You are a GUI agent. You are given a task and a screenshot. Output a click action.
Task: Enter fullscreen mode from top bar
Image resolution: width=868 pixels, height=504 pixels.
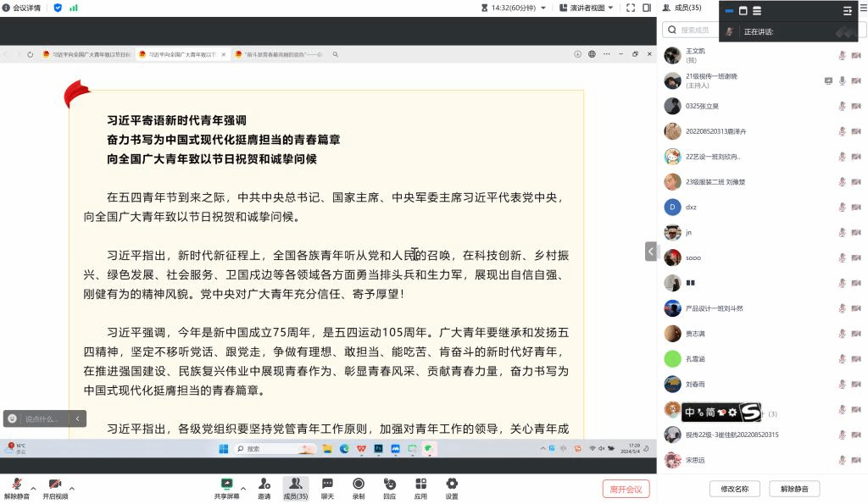631,8
